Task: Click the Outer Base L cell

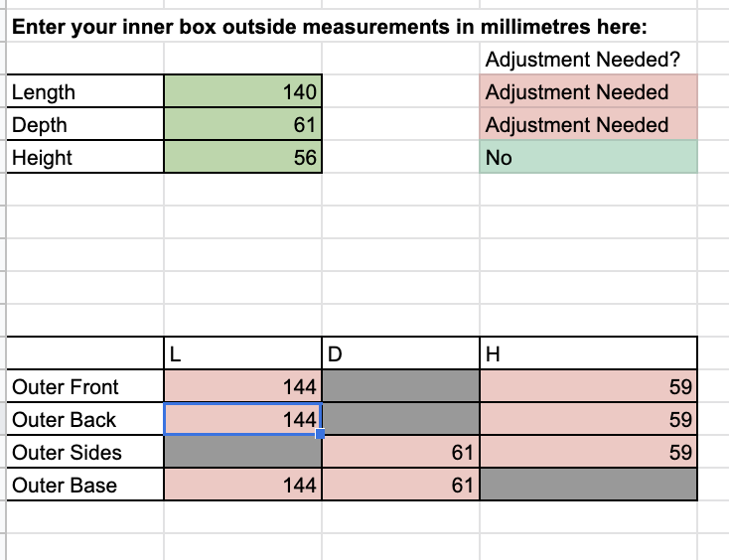Action: 242,486
